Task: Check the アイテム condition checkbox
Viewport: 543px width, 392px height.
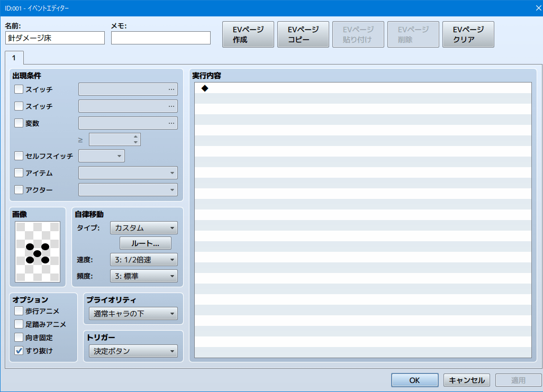Action: click(x=19, y=173)
